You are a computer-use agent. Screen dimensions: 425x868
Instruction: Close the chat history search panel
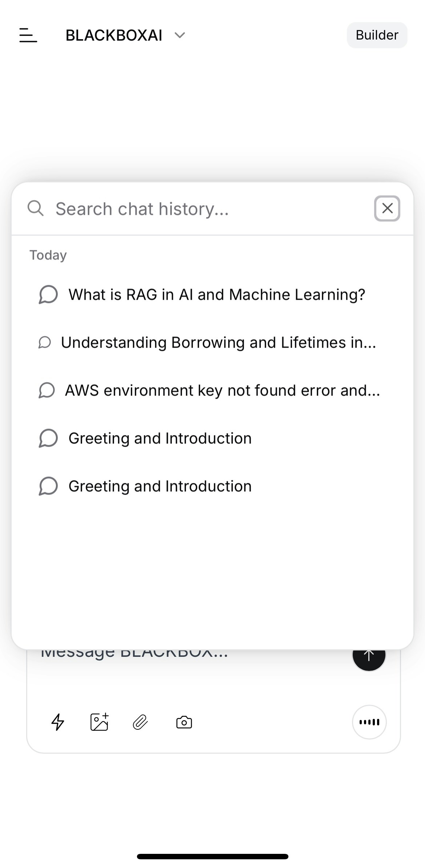pos(387,209)
